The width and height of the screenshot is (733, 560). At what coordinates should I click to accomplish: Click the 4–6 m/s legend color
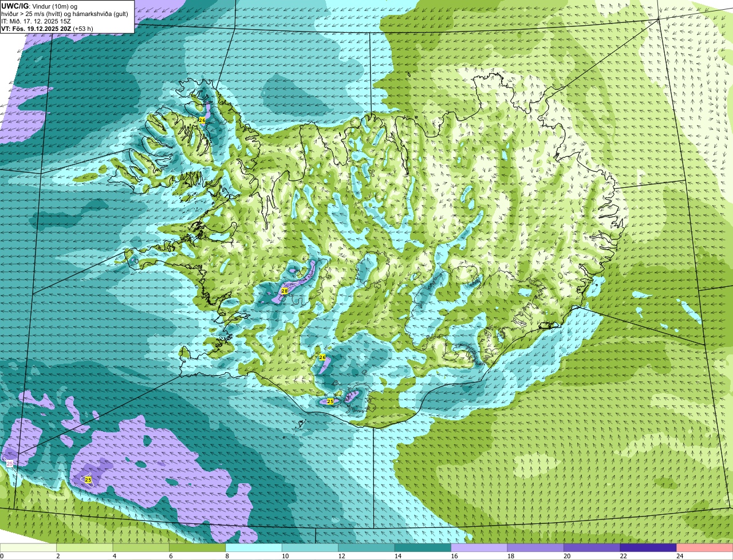[141, 548]
